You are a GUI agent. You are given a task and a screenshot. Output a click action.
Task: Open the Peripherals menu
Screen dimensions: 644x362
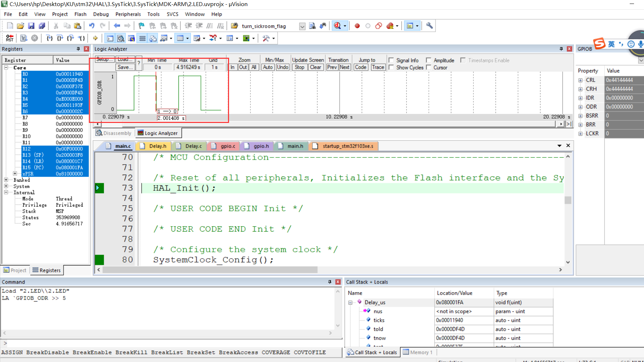[128, 14]
